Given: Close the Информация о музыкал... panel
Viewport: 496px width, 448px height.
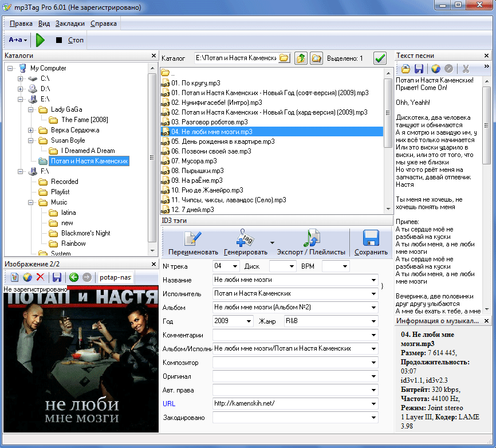Looking at the screenshot, I should 486,321.
